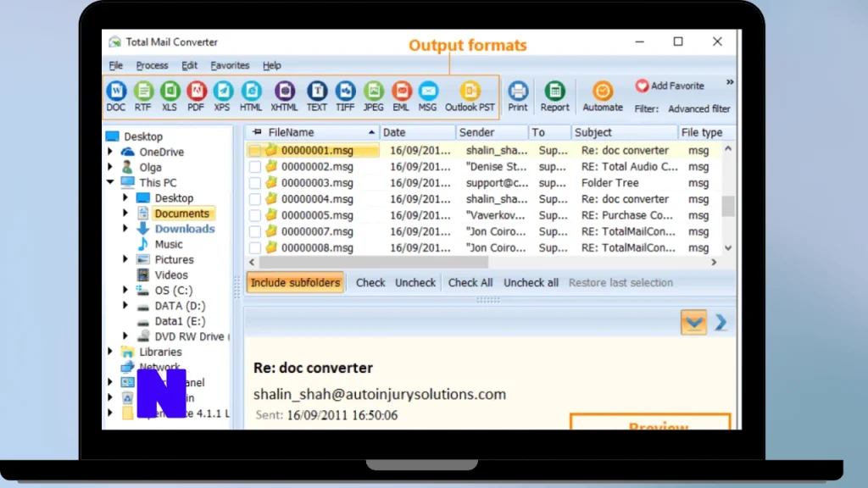The height and width of the screenshot is (488, 868).
Task: Open the Help menu
Action: pyautogui.click(x=272, y=65)
